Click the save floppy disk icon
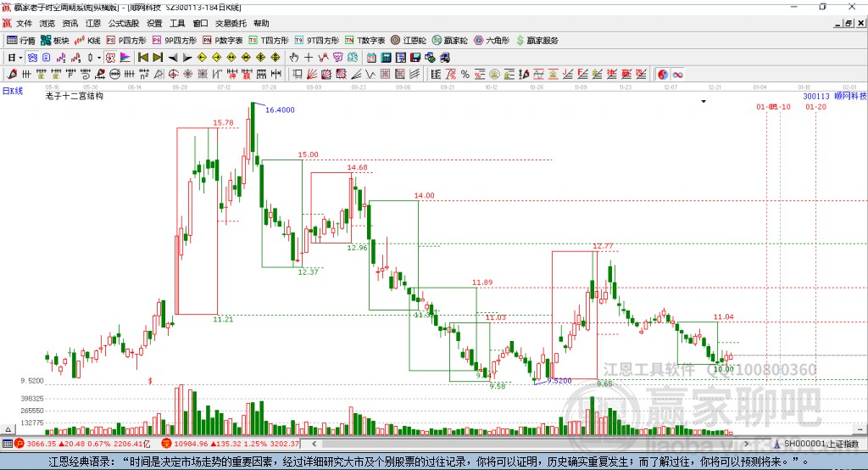This screenshot has height=470, width=868. 415,58
